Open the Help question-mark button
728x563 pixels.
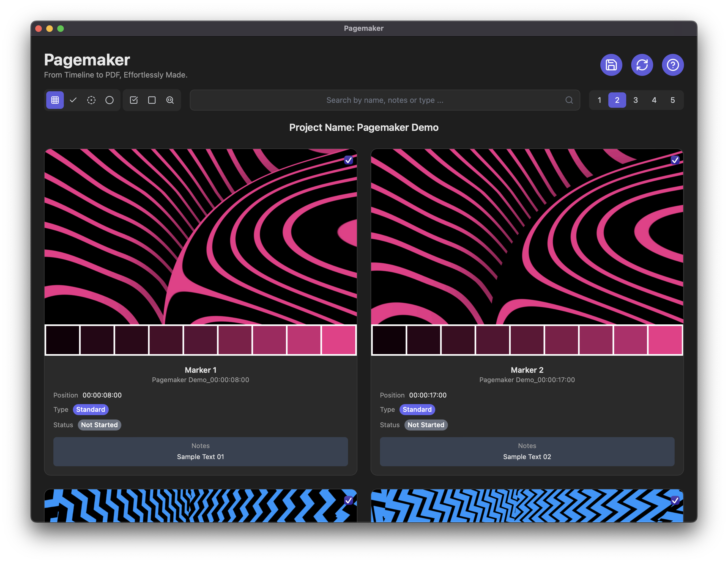tap(672, 65)
